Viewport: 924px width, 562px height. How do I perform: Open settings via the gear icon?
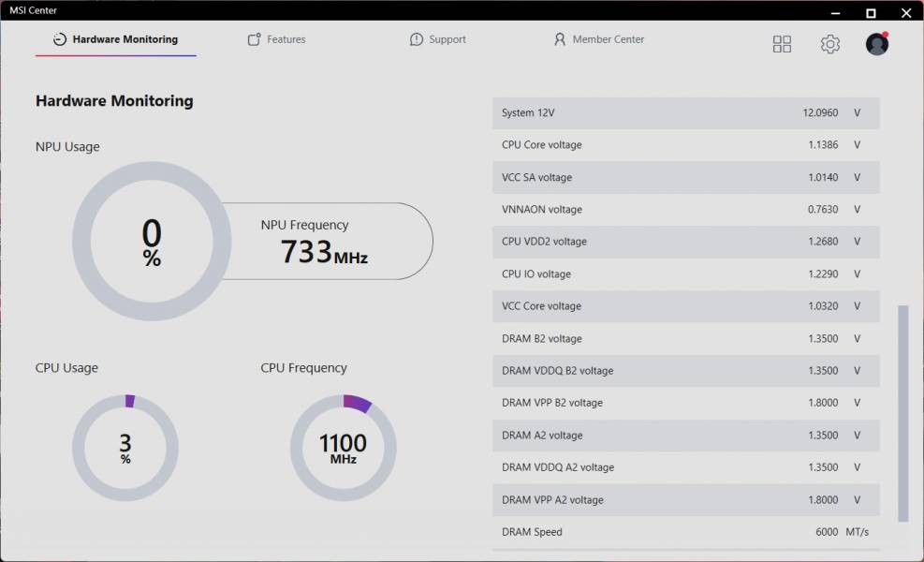[x=829, y=44]
